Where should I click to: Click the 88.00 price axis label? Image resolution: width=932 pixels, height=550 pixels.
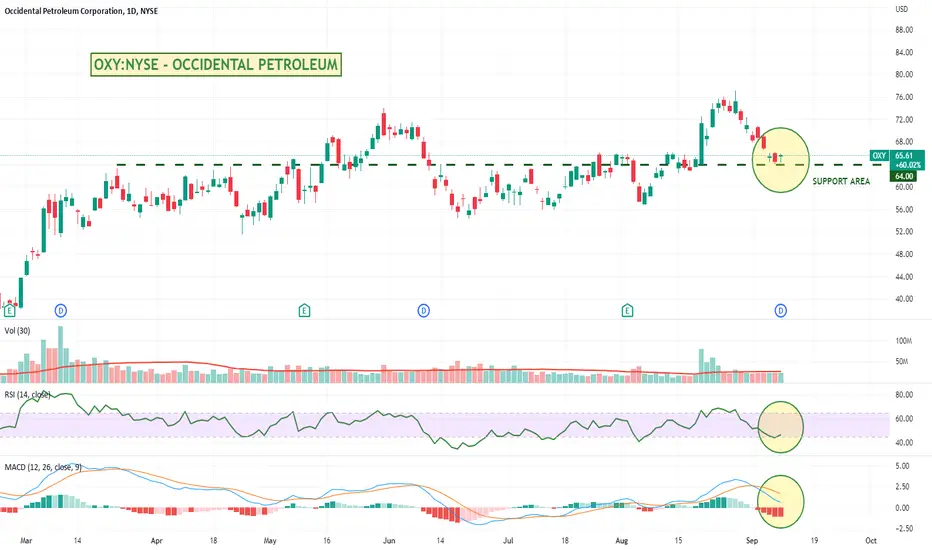click(x=903, y=30)
